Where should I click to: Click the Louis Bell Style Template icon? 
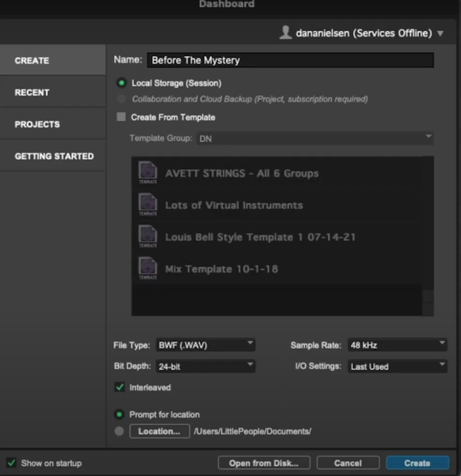click(x=148, y=236)
